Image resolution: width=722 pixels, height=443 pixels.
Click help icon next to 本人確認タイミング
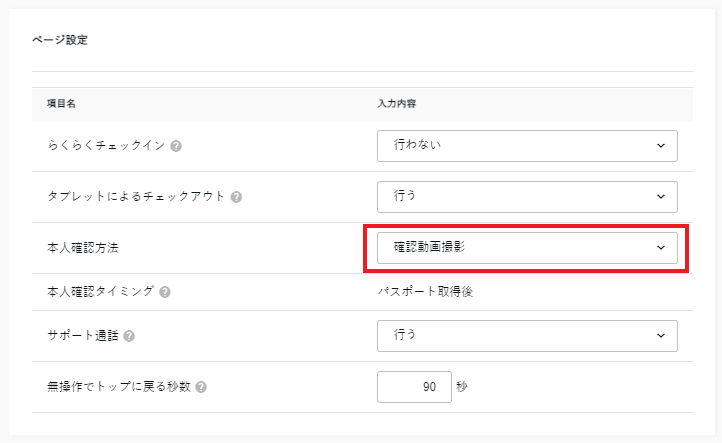click(x=165, y=292)
